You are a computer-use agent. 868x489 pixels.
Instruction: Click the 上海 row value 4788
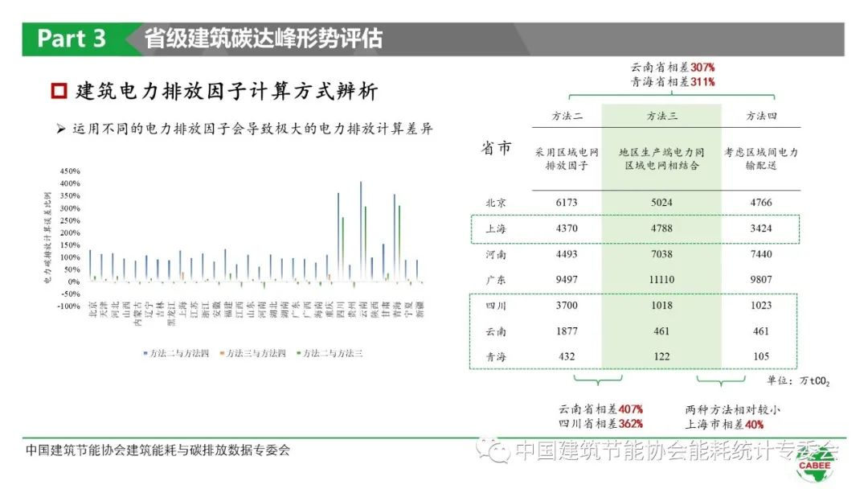point(661,228)
